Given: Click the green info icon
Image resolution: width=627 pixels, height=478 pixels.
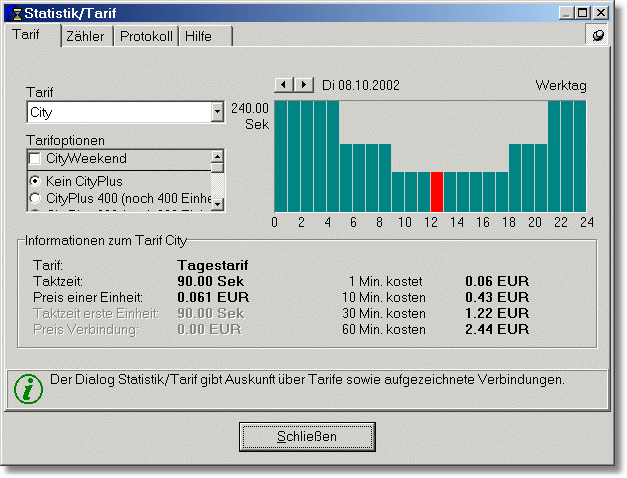Looking at the screenshot, I should pyautogui.click(x=28, y=389).
